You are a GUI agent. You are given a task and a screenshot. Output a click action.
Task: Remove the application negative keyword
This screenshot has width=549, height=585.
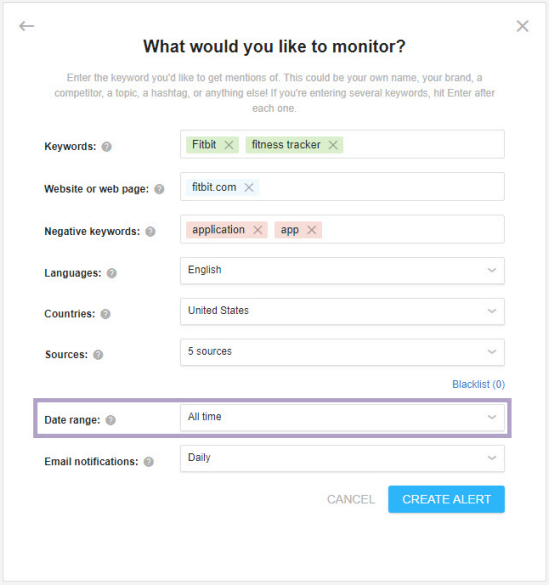(258, 230)
